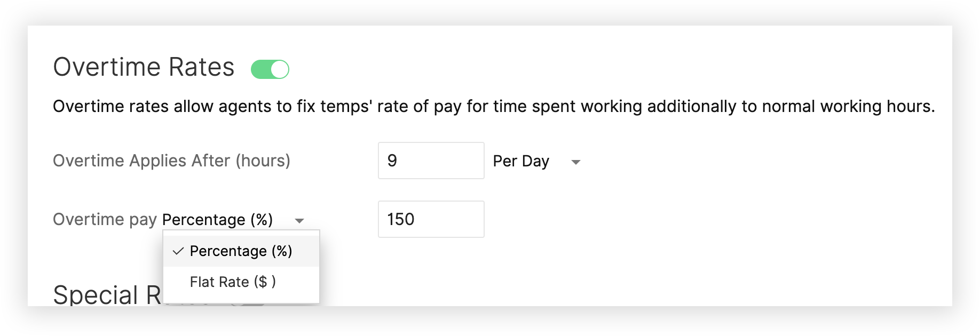Click the caret arrow next to Per Day

pos(575,162)
